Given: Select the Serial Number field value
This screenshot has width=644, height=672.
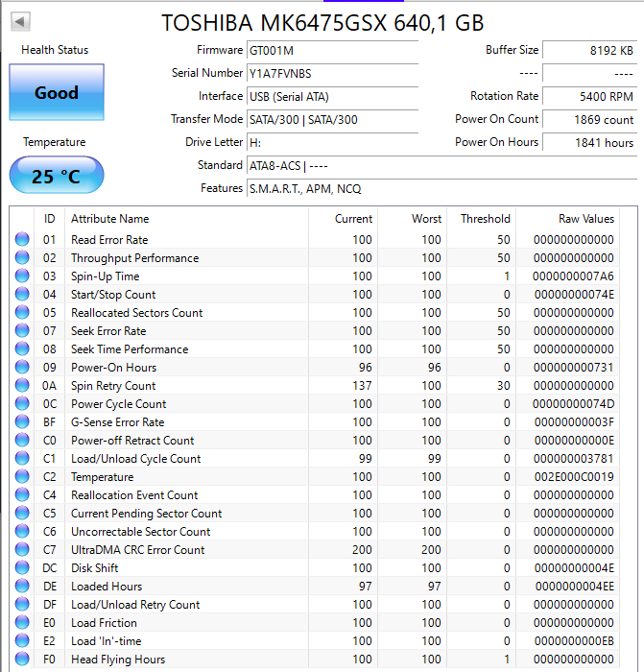Looking at the screenshot, I should (332, 73).
